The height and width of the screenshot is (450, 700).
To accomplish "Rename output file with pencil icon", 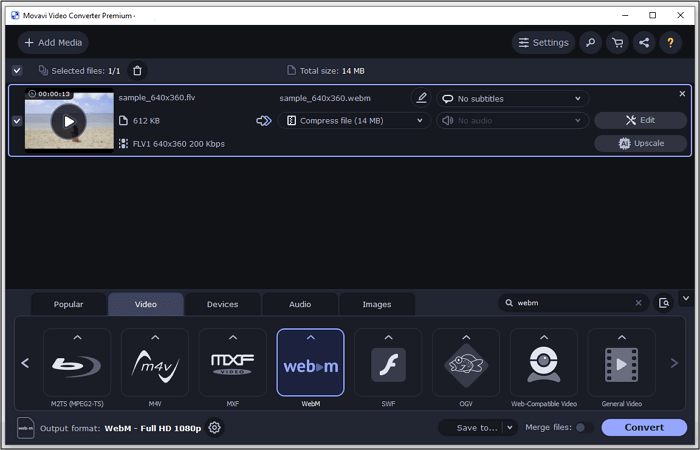I will pyautogui.click(x=421, y=98).
